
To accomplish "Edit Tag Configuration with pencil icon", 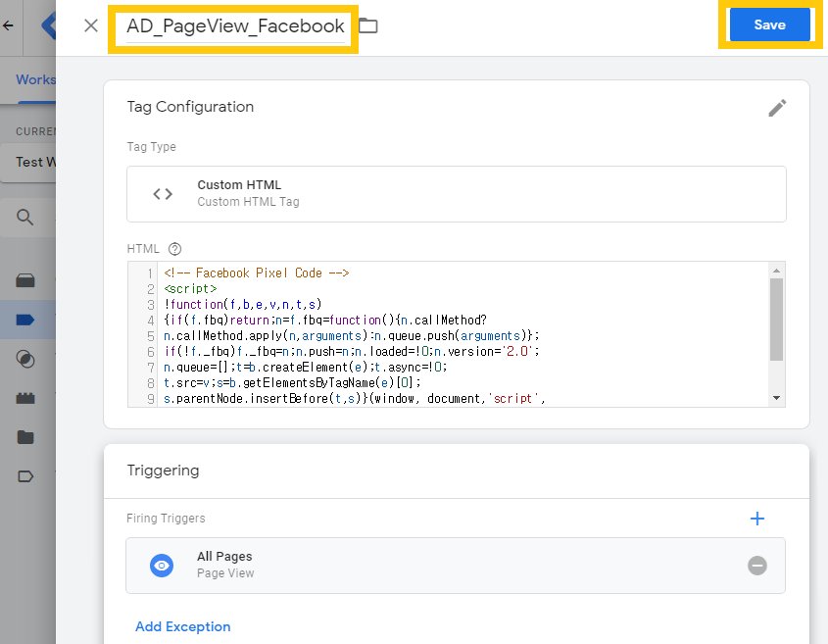I will pos(777,108).
